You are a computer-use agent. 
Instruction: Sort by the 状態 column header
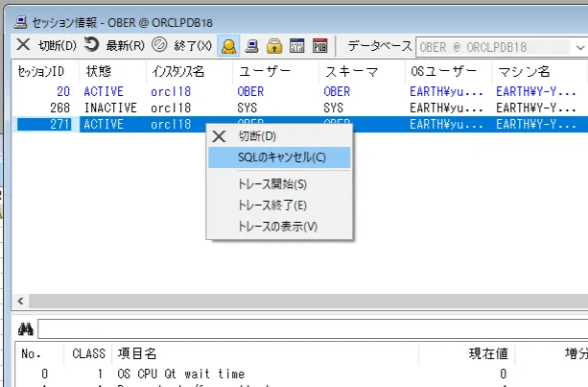pos(112,71)
